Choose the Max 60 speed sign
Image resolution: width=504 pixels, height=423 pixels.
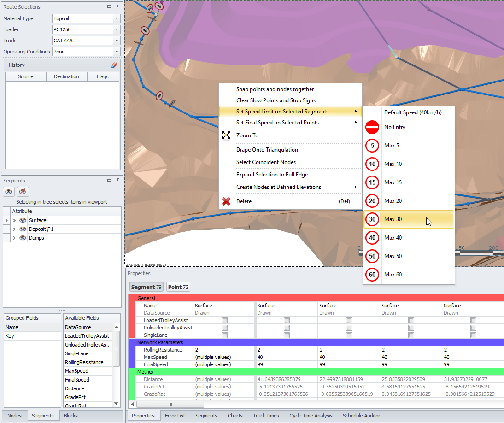tap(372, 275)
